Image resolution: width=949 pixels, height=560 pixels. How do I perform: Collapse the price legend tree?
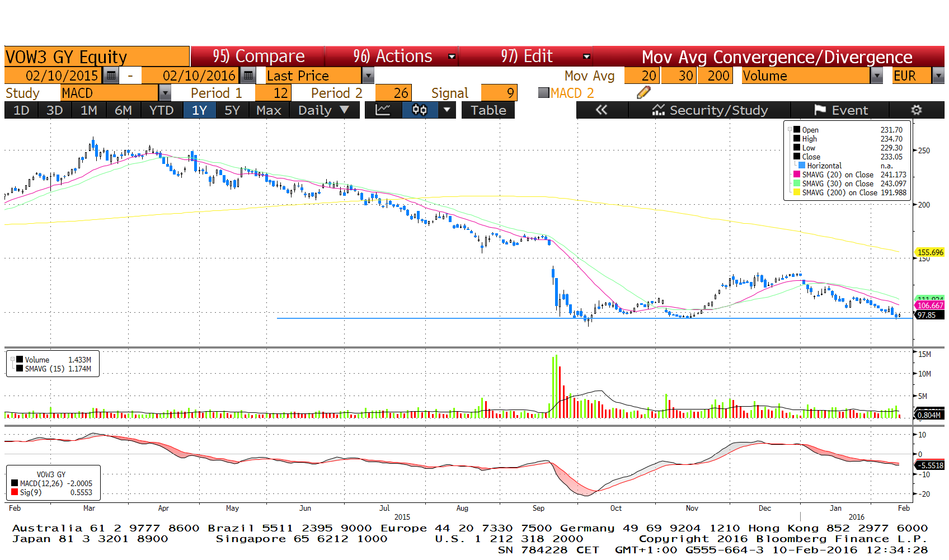click(x=790, y=129)
